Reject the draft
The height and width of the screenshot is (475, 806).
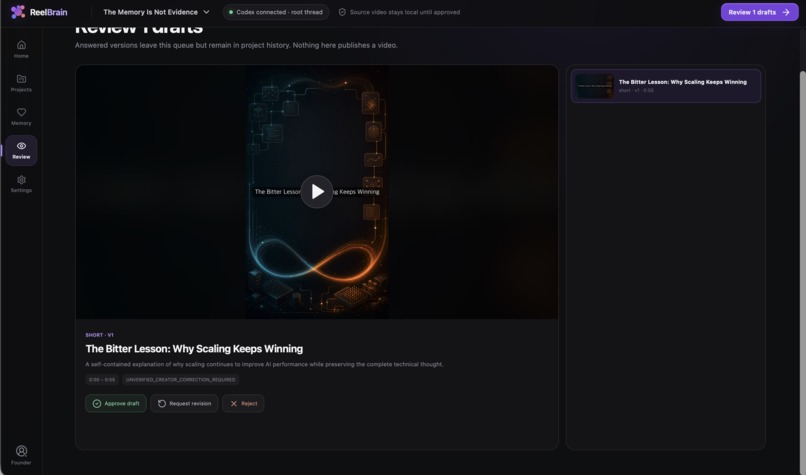click(x=243, y=404)
